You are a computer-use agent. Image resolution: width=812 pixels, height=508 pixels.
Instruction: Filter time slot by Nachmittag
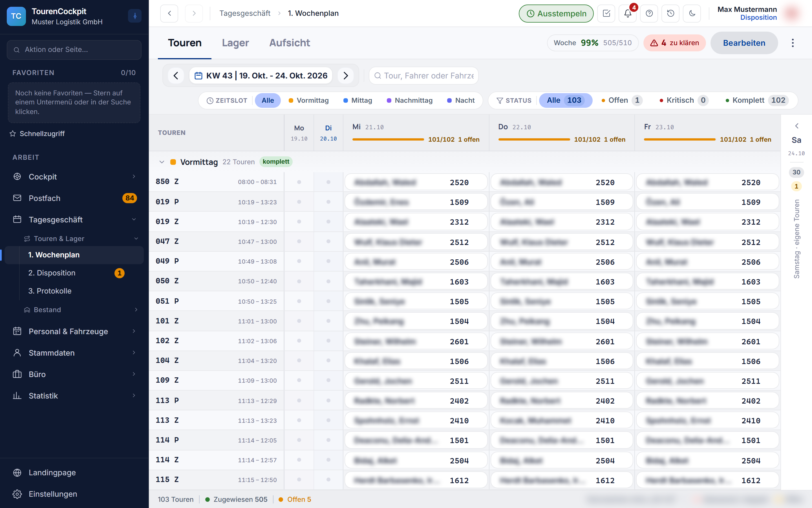pyautogui.click(x=410, y=100)
